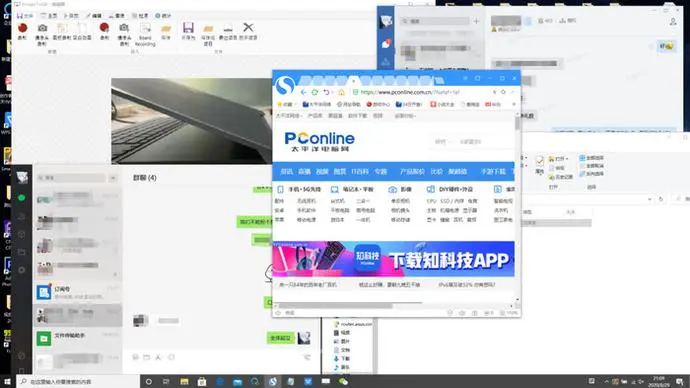Open the 文件传输助手 chat in WeChat
Screen dimensions: 690x388
[78, 339]
